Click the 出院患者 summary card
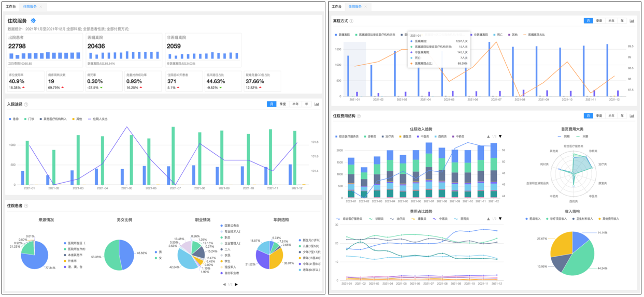The height and width of the screenshot is (297, 644). tap(45, 51)
